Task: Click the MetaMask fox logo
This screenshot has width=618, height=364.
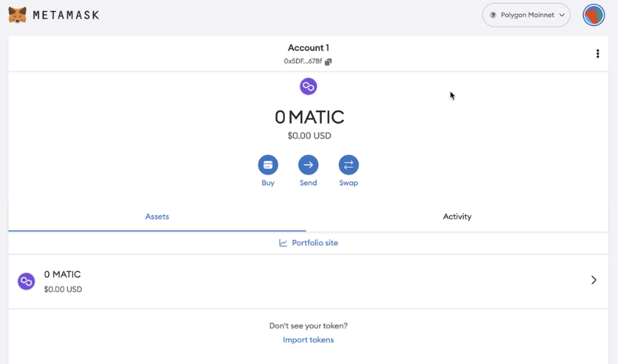Action: tap(18, 15)
